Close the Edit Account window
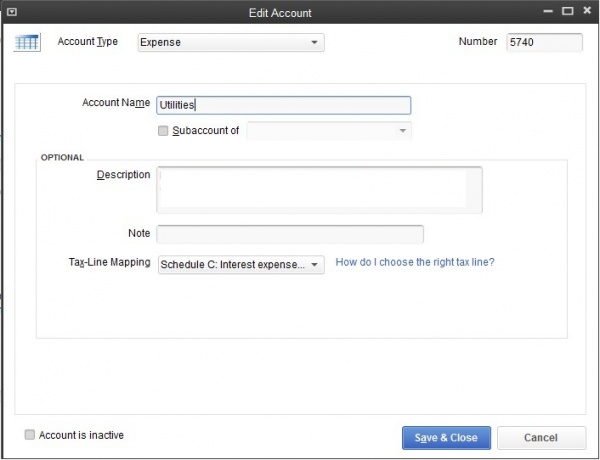This screenshot has width=600, height=460. coord(586,12)
